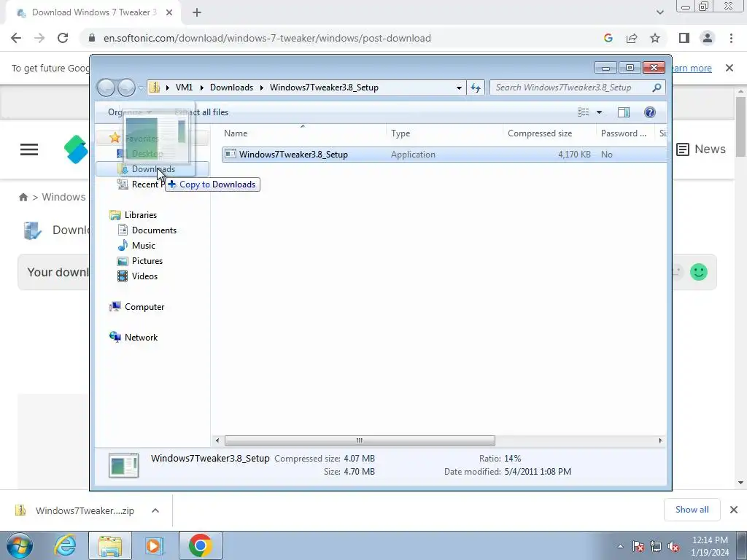Open Chrome's tab search chevron
The image size is (747, 560).
[659, 13]
